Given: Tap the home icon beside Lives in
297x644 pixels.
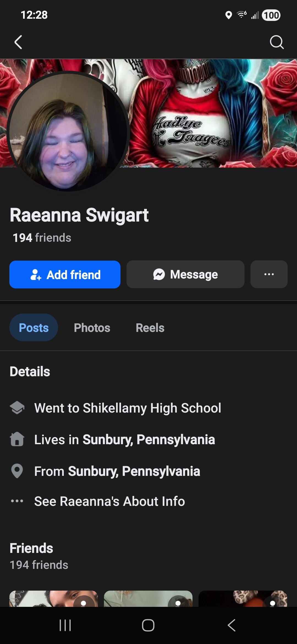Looking at the screenshot, I should [x=17, y=439].
